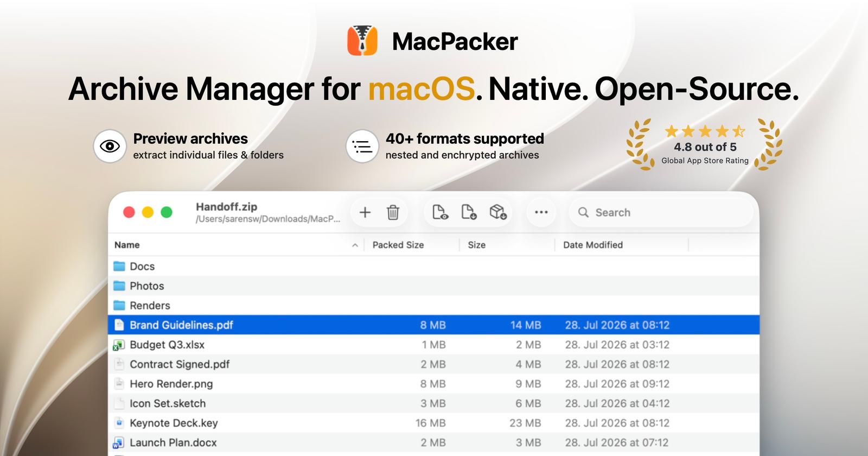This screenshot has width=868, height=456.
Task: Select the Launch Plan.docx file name
Action: 173,442
